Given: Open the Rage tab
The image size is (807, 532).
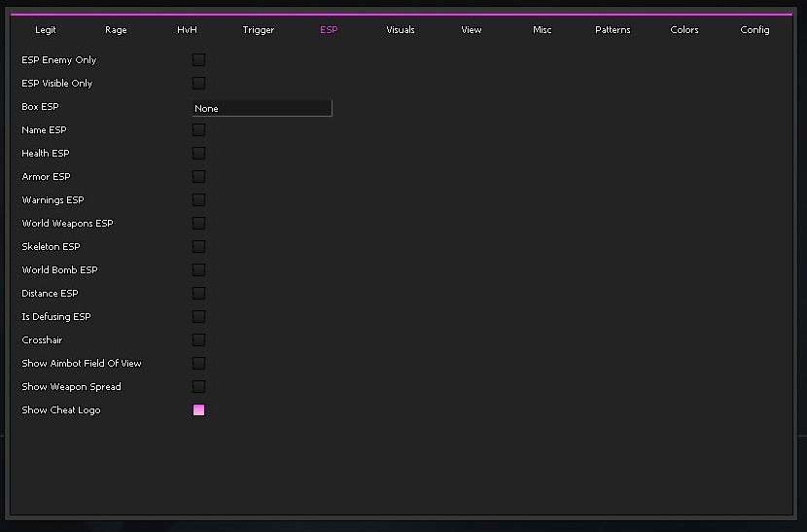Looking at the screenshot, I should 116,30.
